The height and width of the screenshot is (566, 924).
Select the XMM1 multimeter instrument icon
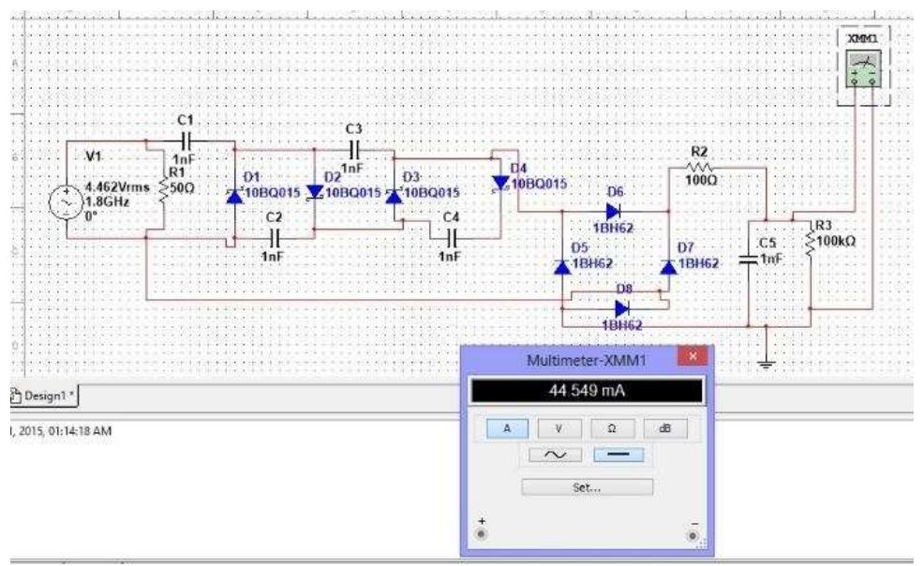[865, 67]
